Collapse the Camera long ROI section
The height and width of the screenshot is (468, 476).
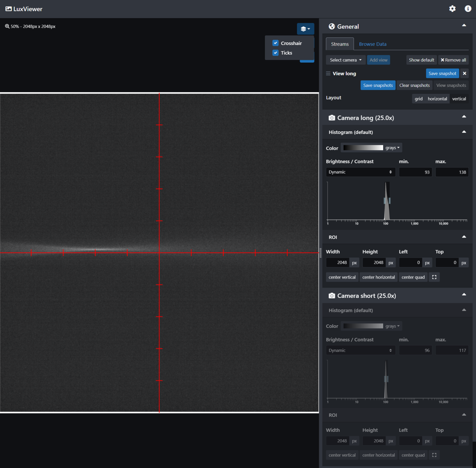(x=464, y=237)
